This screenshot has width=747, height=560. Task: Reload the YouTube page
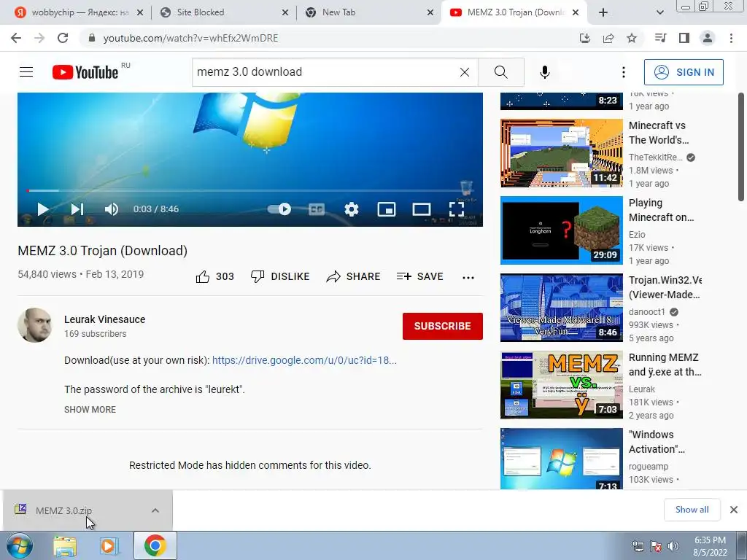coord(63,38)
